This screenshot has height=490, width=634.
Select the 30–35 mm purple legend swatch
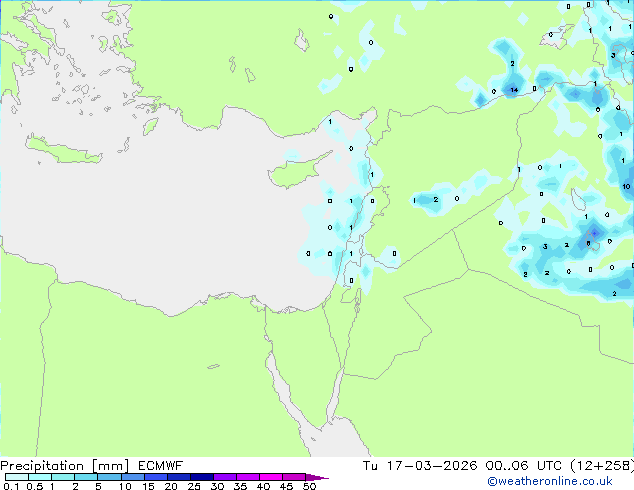pos(225,477)
